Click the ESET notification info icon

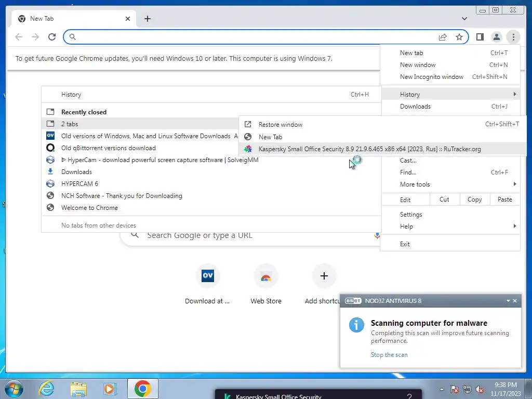356,325
